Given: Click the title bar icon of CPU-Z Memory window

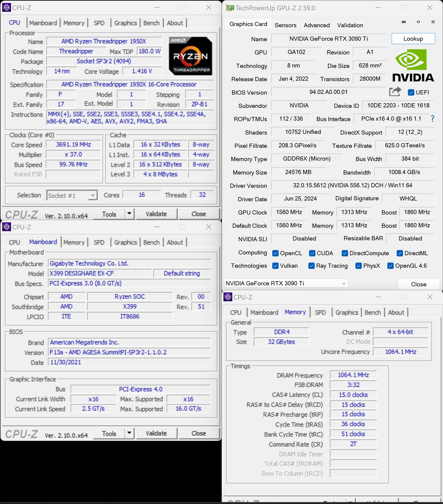Looking at the screenshot, I should pyautogui.click(x=228, y=297).
